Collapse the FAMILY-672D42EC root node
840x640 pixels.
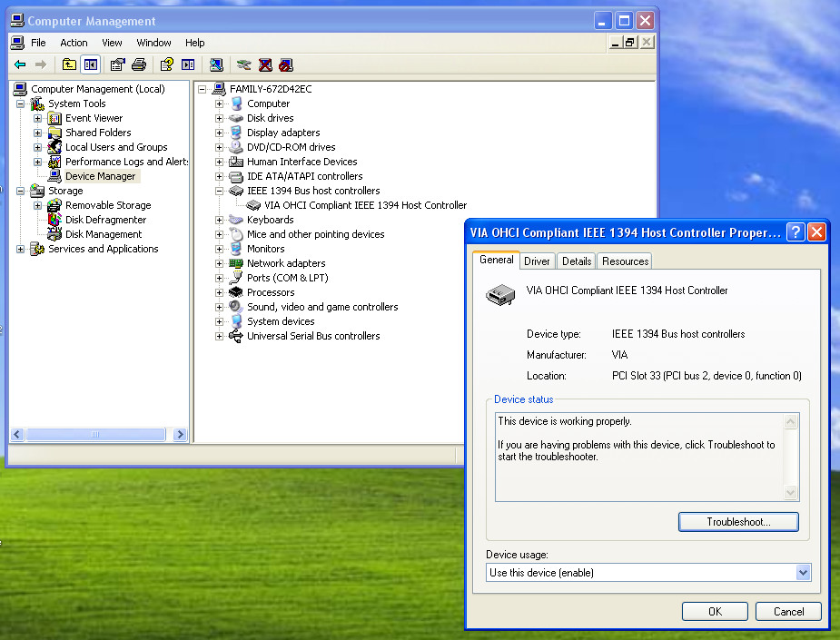(x=202, y=90)
